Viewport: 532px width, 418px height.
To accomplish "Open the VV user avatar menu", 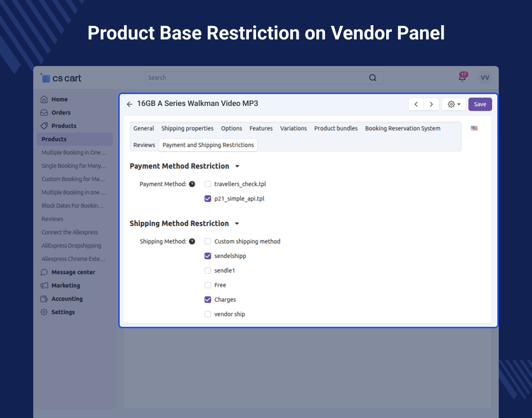I will [x=485, y=78].
